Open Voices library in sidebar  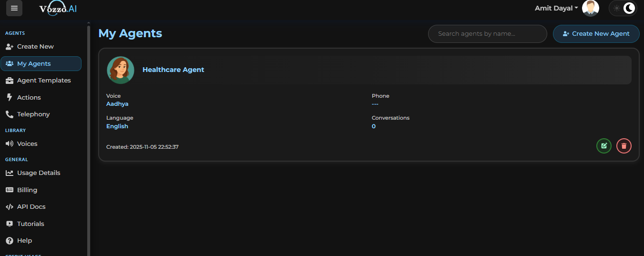41,144
